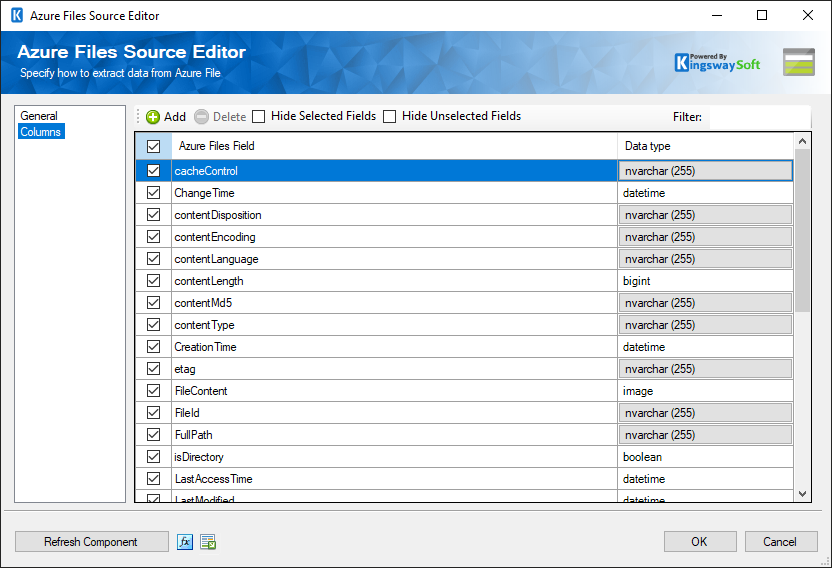Open data type box for etag
The width and height of the screenshot is (832, 568).
[x=705, y=369]
